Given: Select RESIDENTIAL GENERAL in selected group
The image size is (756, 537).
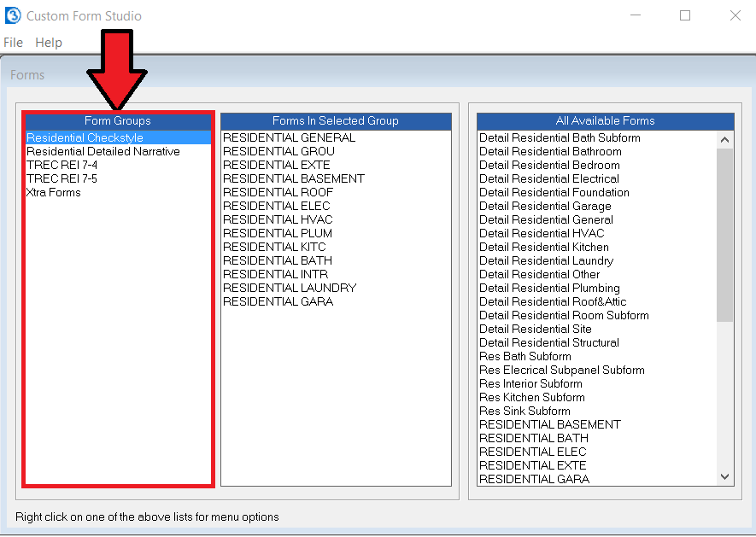Looking at the screenshot, I should pos(336,137).
